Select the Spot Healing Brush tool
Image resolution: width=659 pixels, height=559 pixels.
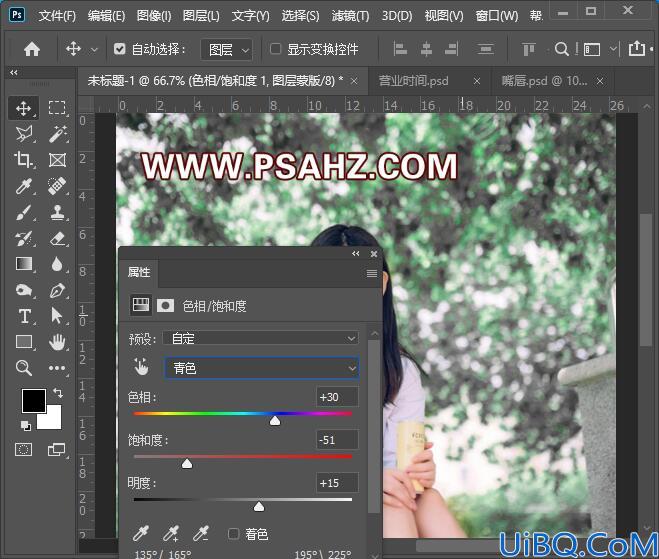tap(57, 186)
